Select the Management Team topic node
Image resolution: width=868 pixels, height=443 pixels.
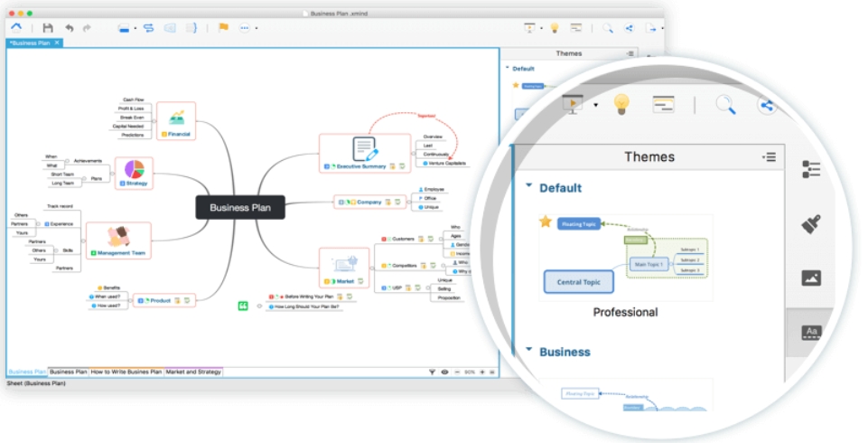point(118,240)
